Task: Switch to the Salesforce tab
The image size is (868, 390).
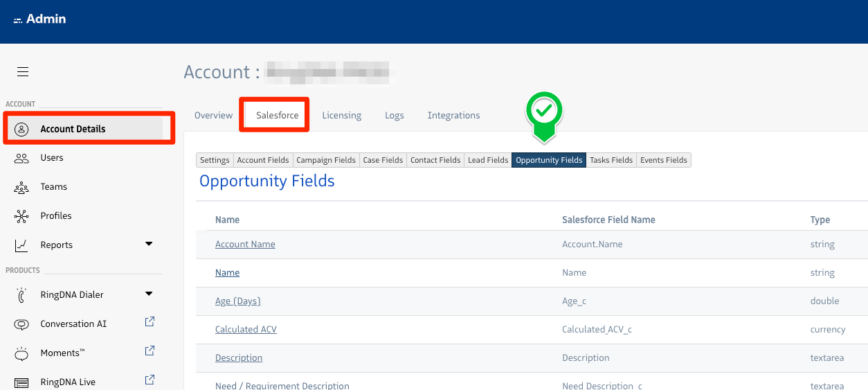Action: tap(278, 116)
